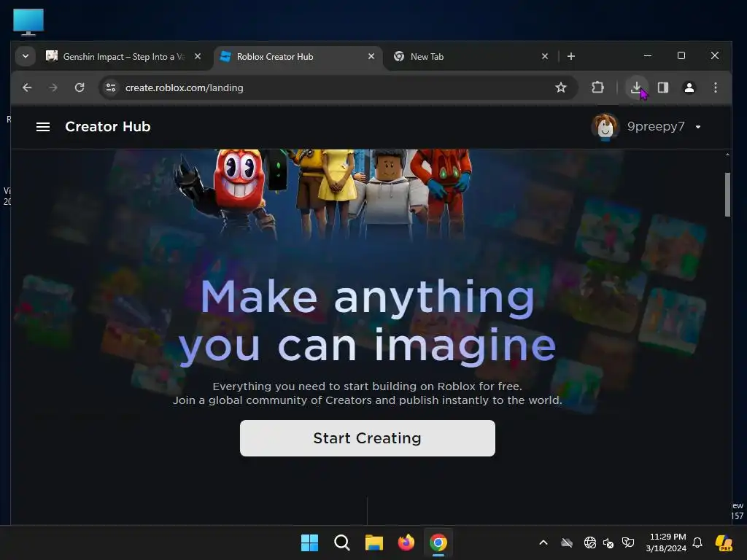Open Chrome three-dot menu
The width and height of the screenshot is (747, 560).
pyautogui.click(x=715, y=87)
